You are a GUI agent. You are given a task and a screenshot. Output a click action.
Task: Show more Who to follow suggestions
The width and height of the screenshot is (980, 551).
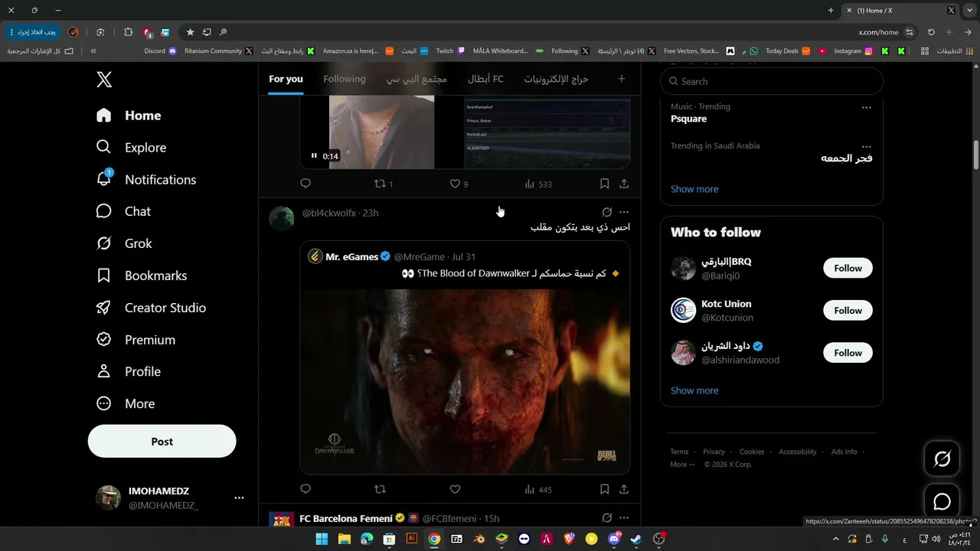[694, 390]
